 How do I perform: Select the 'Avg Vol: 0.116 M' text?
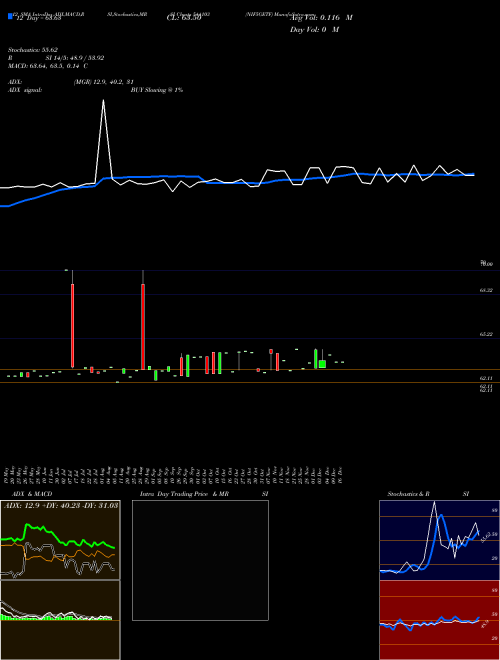[x=321, y=18]
